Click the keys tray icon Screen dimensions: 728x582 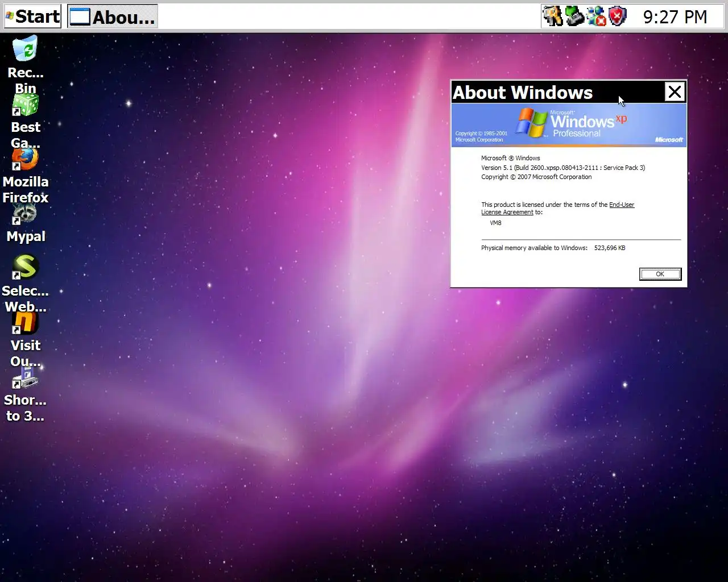tap(552, 16)
